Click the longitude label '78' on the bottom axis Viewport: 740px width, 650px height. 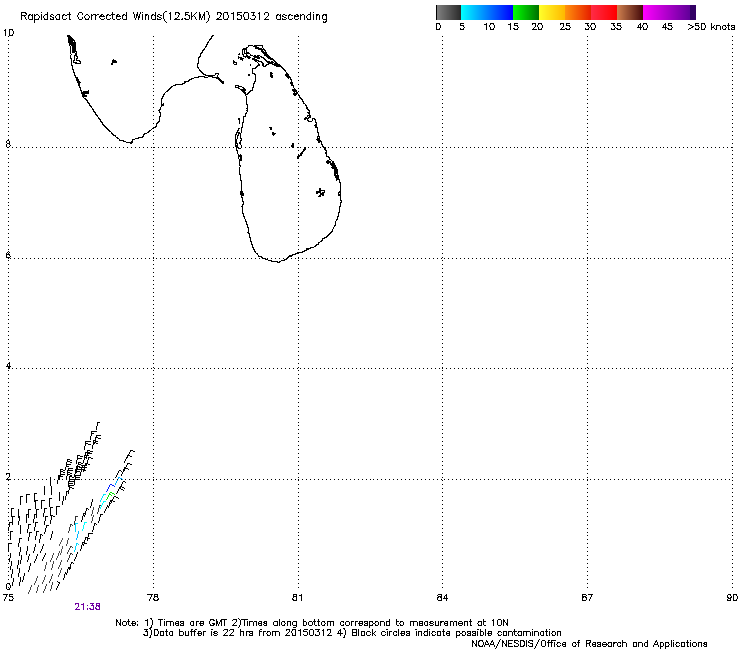tap(153, 598)
